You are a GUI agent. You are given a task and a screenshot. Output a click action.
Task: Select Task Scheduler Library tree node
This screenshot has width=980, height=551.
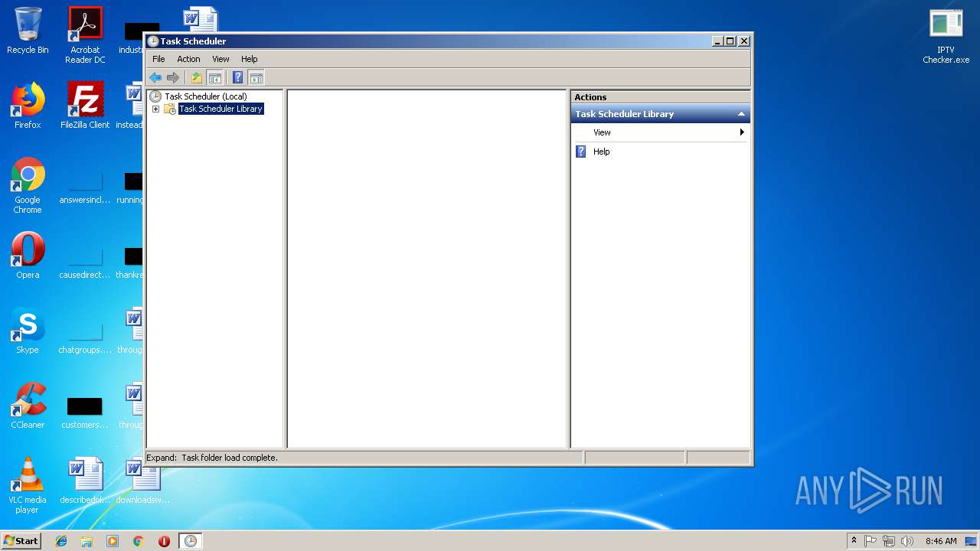pyautogui.click(x=220, y=109)
